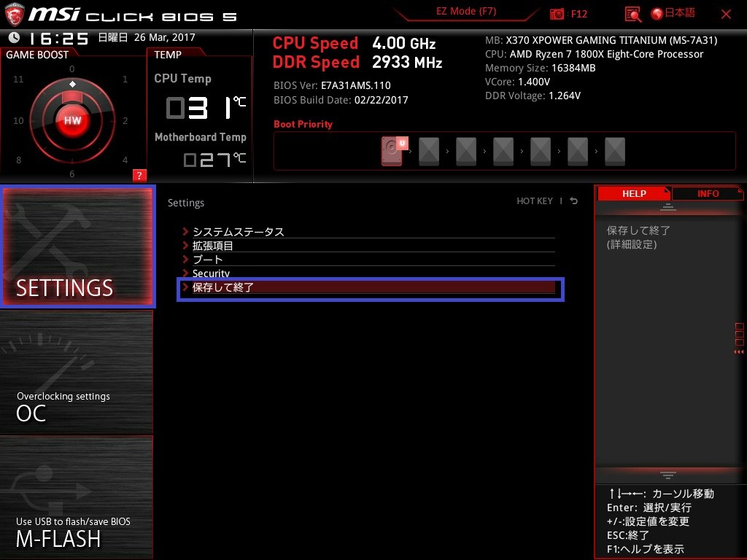Change language via the 日本語 globe icon

(x=673, y=13)
